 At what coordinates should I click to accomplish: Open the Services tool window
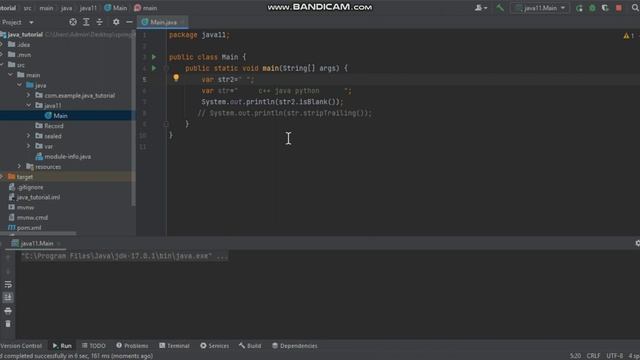[x=215, y=346]
